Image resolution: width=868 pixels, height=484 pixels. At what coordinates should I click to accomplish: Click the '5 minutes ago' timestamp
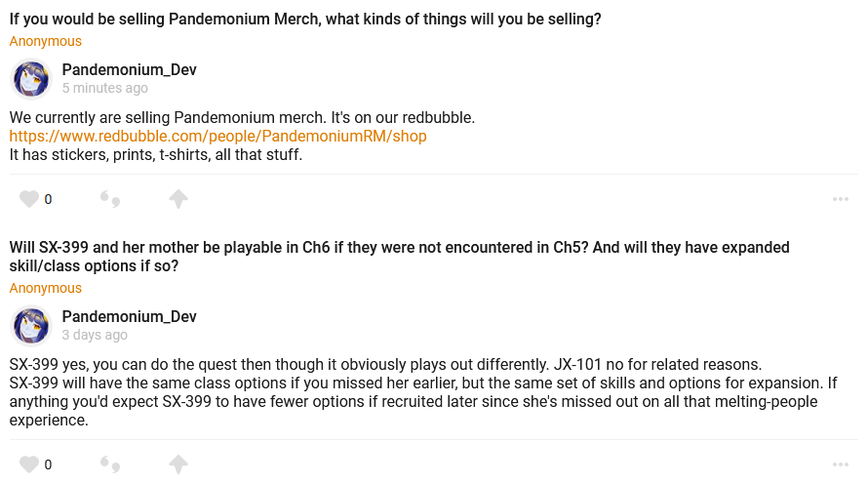[105, 88]
